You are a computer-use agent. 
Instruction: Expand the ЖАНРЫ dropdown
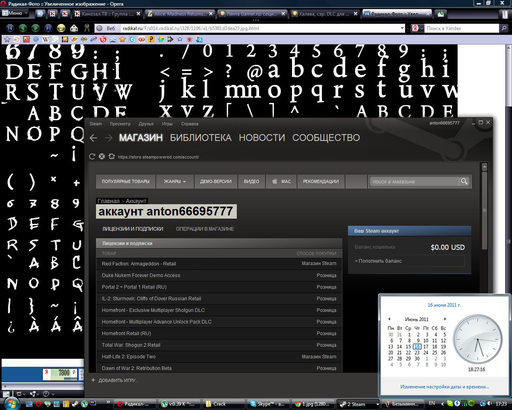click(x=175, y=181)
